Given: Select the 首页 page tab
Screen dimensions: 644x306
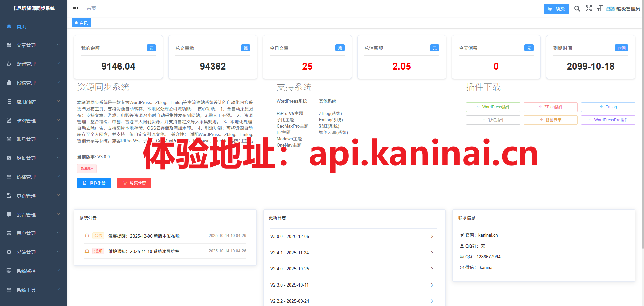Looking at the screenshot, I should 82,23.
